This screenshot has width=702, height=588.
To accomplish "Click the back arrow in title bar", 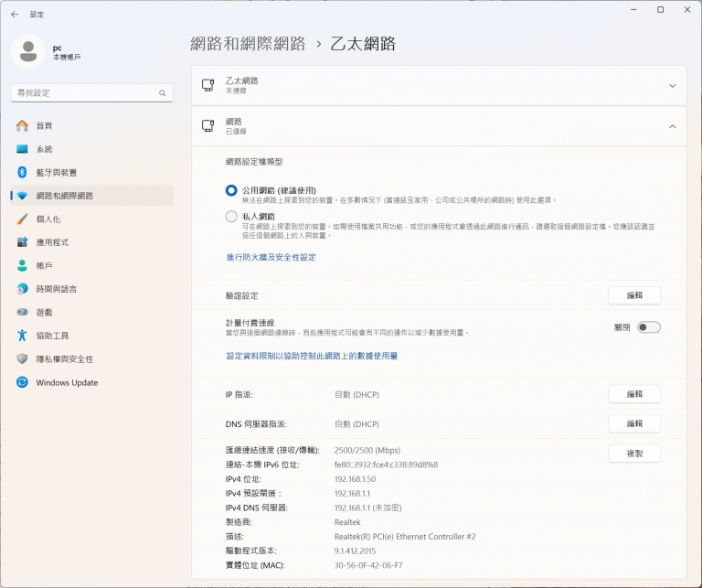I will click(14, 15).
